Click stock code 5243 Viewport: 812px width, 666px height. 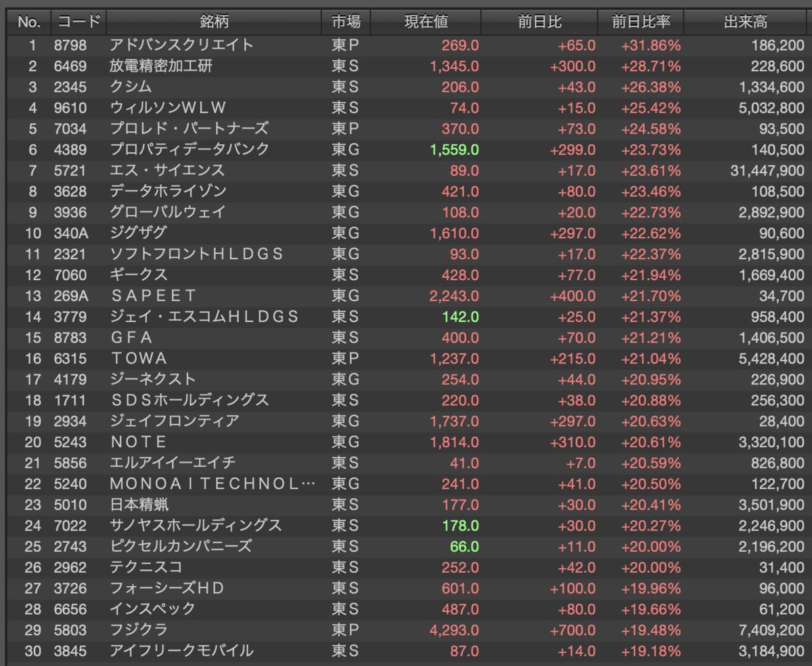pos(70,442)
